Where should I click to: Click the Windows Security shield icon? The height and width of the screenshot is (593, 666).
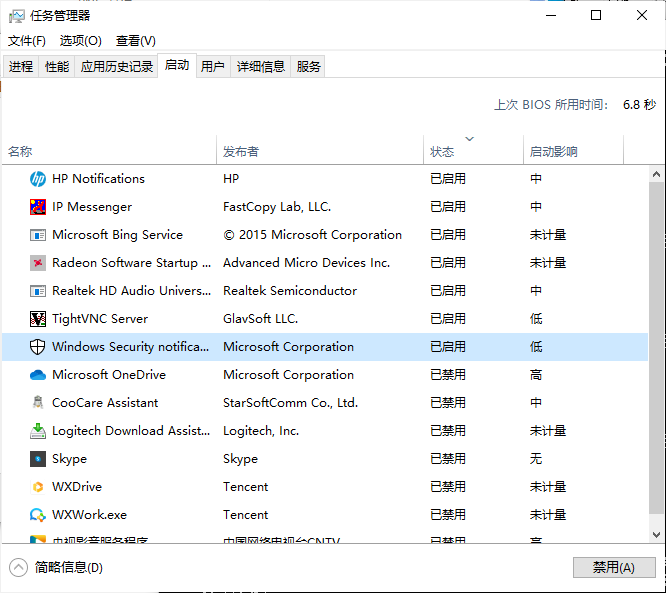pyautogui.click(x=38, y=347)
